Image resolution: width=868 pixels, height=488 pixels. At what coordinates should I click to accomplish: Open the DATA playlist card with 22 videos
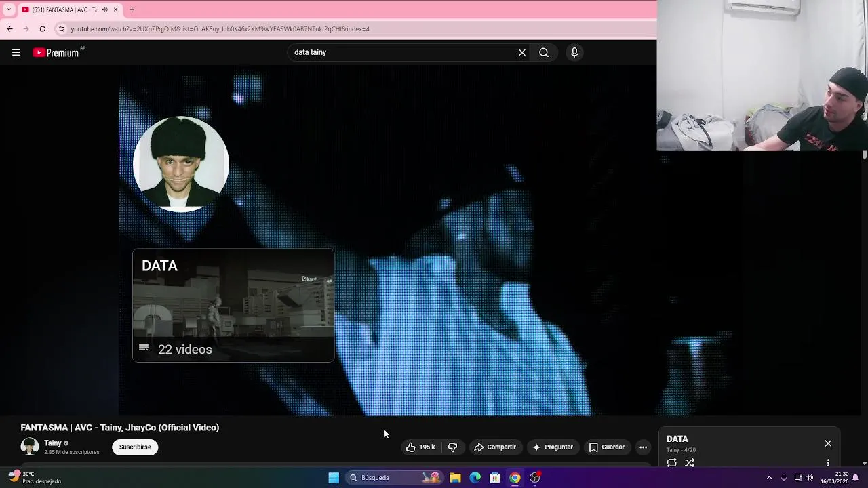pos(233,306)
